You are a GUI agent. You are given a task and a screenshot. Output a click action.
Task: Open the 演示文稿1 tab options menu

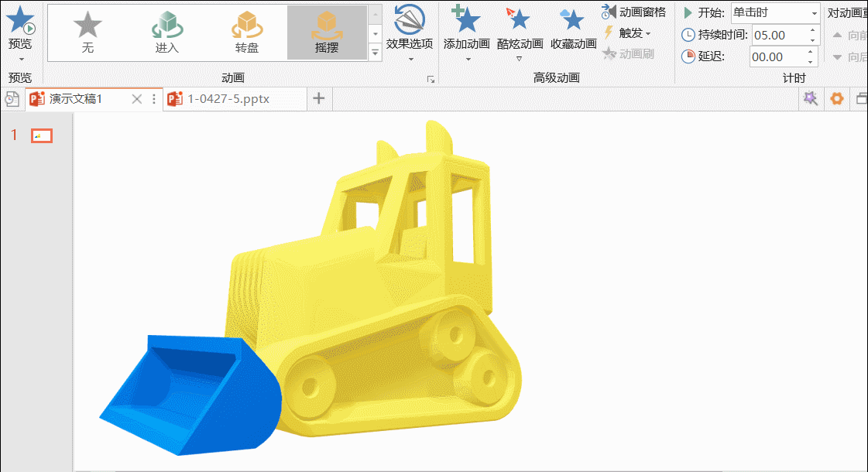[x=154, y=99]
